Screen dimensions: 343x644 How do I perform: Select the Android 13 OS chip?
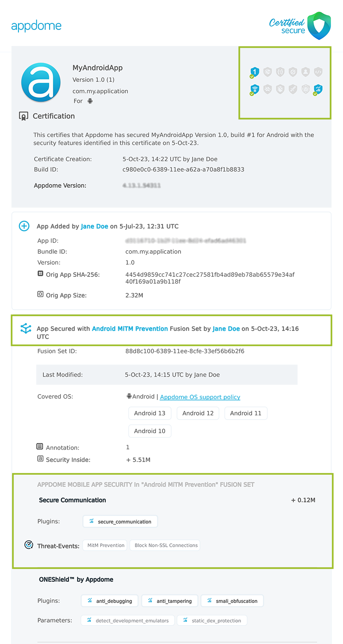[150, 413]
